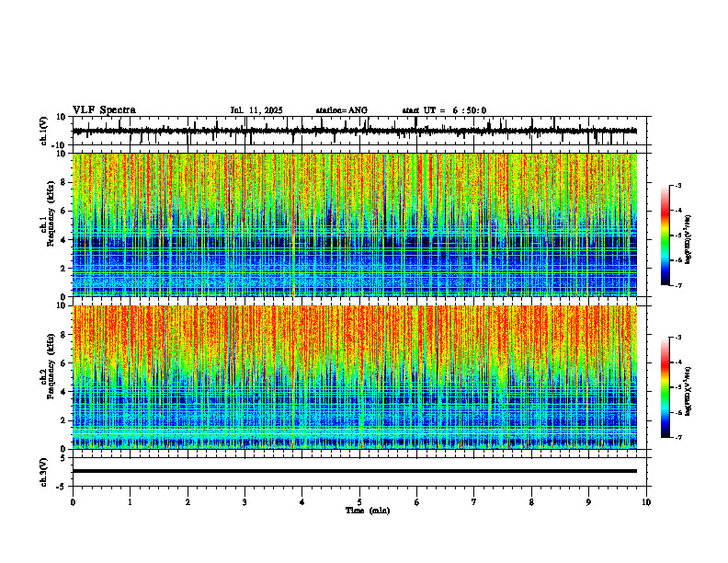This screenshot has width=728, height=563.
Task: Click the "6" kHz tick on ch.2 frequency axis
Action: coord(64,362)
